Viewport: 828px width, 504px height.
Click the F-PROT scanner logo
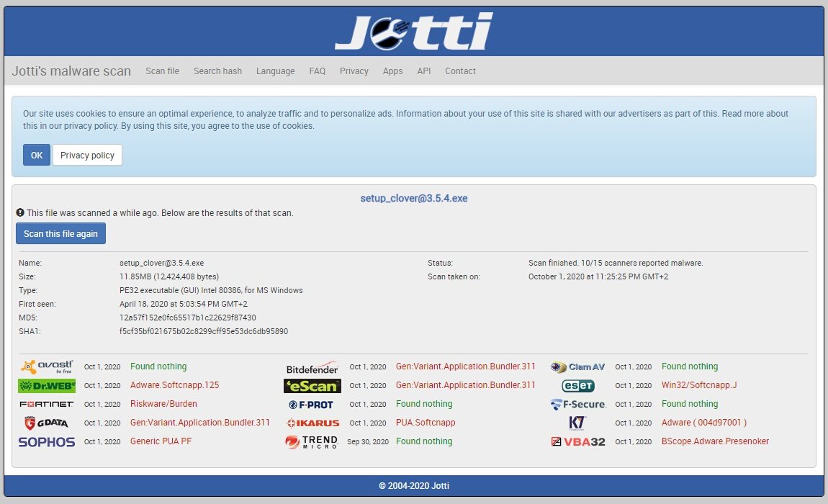coord(311,405)
